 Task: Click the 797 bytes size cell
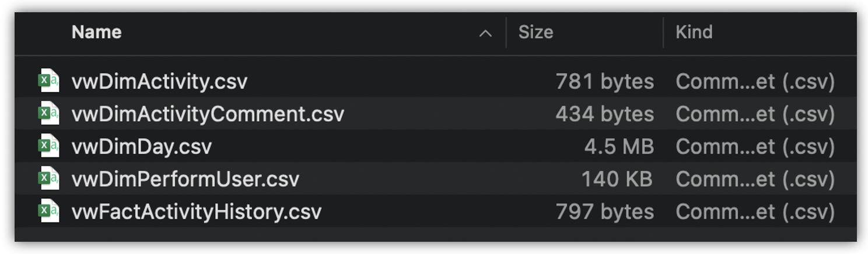pyautogui.click(x=604, y=212)
